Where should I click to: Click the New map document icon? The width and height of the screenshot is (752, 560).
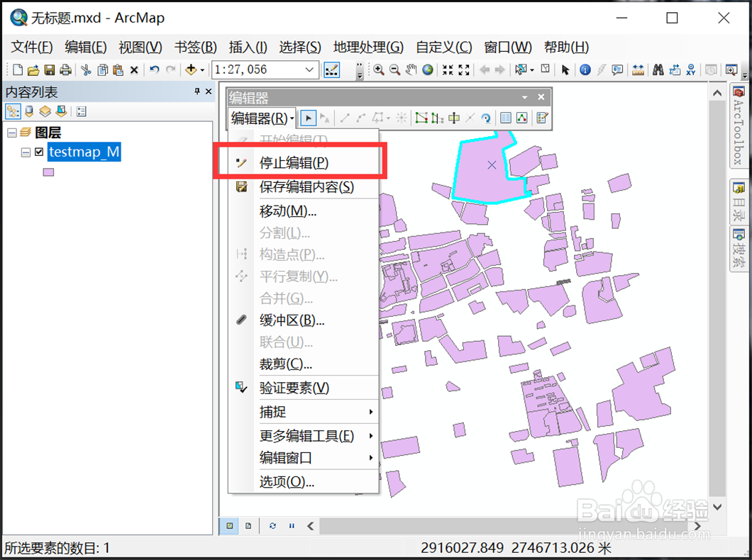coord(18,70)
